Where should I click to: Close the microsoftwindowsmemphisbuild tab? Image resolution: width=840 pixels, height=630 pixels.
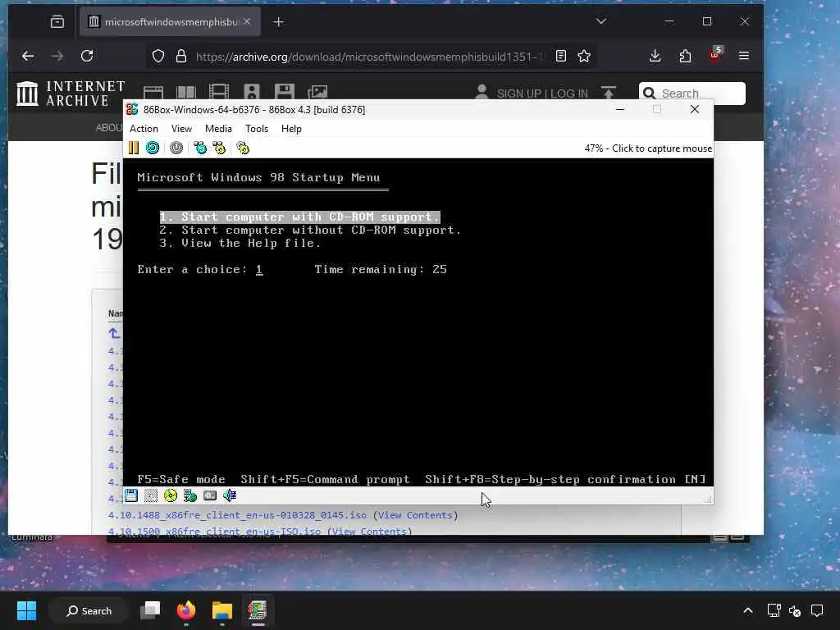click(247, 21)
